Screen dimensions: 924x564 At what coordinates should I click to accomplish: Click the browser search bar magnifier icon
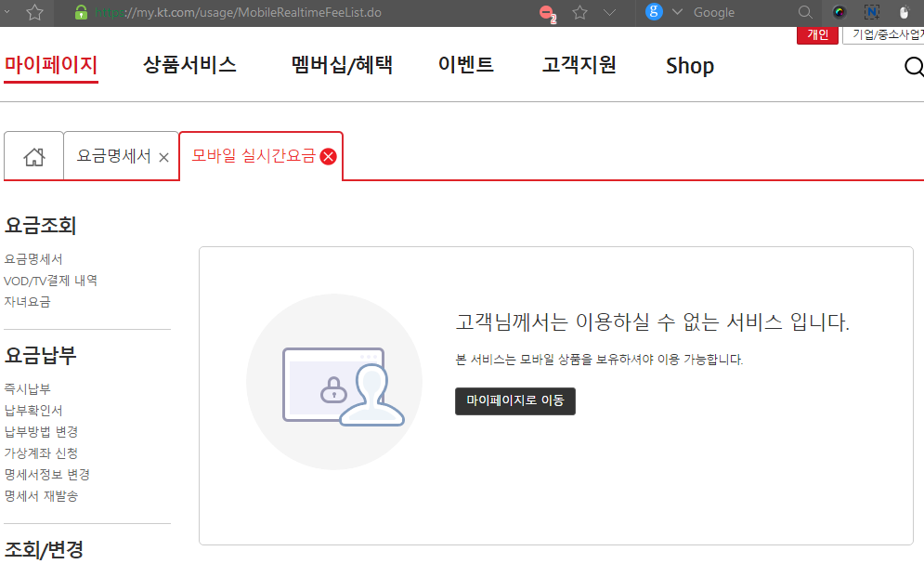coord(805,13)
